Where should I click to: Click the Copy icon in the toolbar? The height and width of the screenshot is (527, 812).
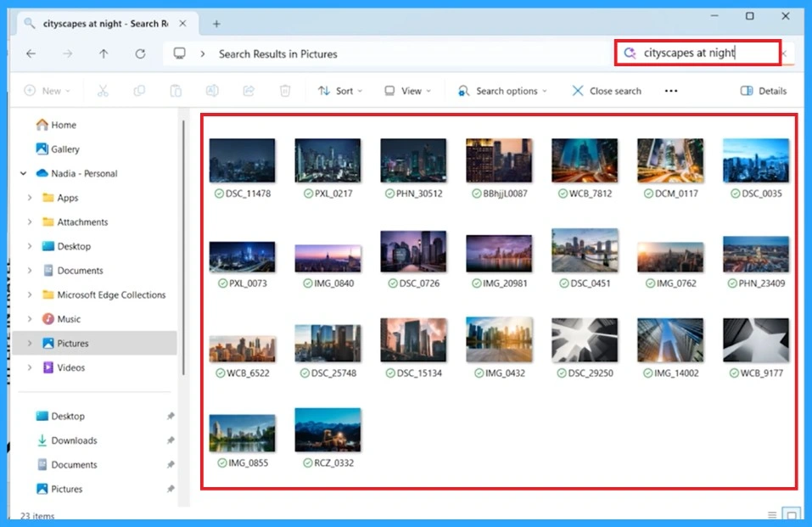coord(139,90)
